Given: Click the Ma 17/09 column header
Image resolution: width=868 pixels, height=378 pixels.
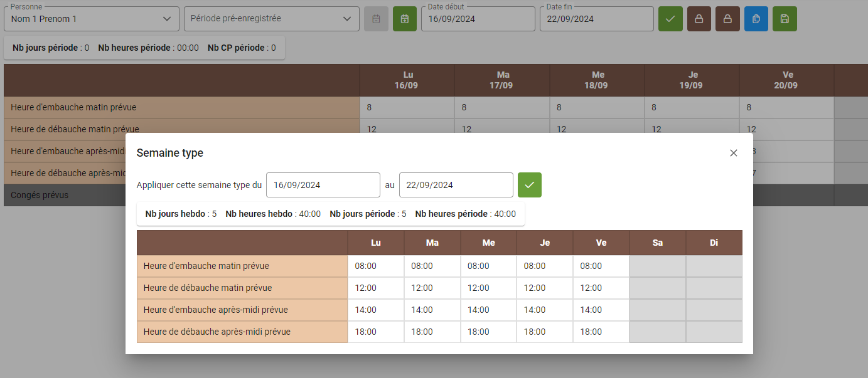Looking at the screenshot, I should coord(502,80).
